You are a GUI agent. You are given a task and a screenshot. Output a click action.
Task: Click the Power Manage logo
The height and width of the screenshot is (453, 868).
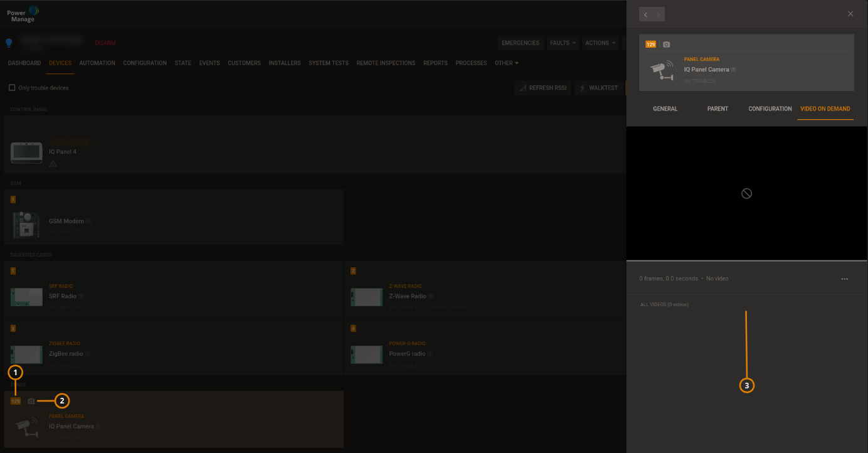coord(23,14)
